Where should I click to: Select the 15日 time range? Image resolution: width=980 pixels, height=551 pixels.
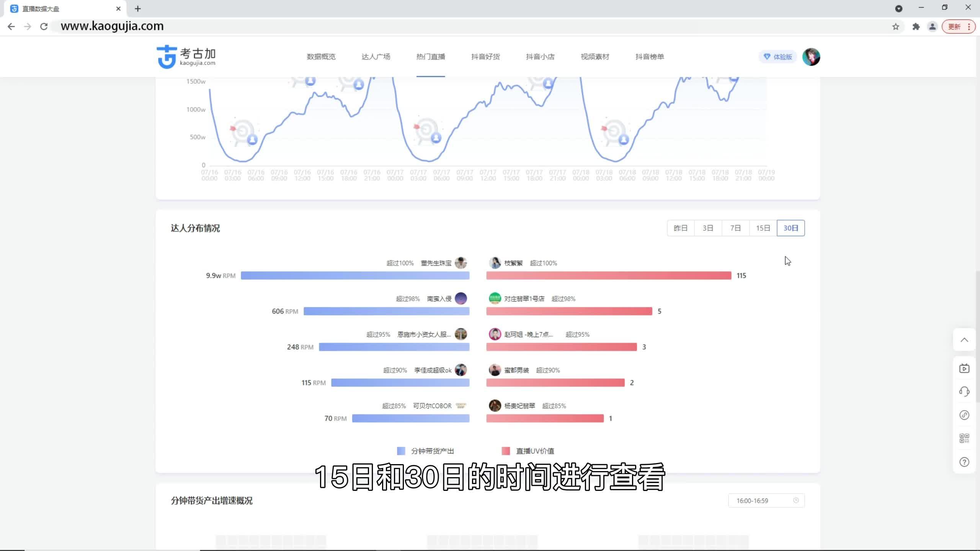[x=763, y=228]
